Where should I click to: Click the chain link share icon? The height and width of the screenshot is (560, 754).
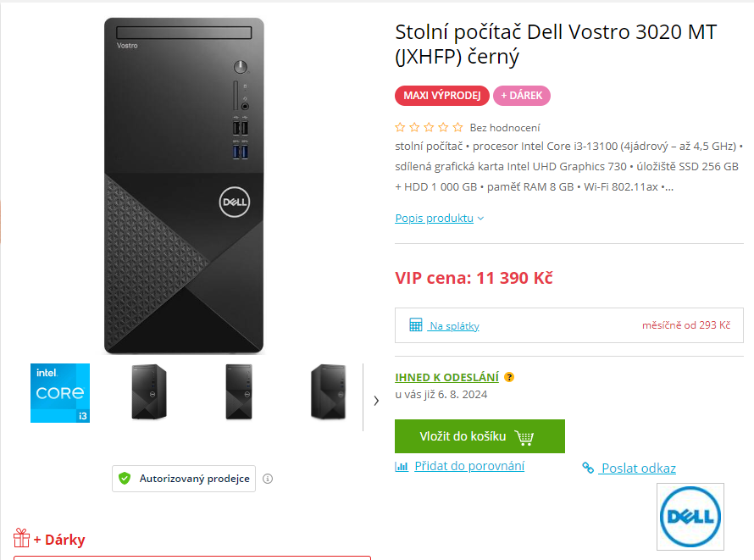588,469
